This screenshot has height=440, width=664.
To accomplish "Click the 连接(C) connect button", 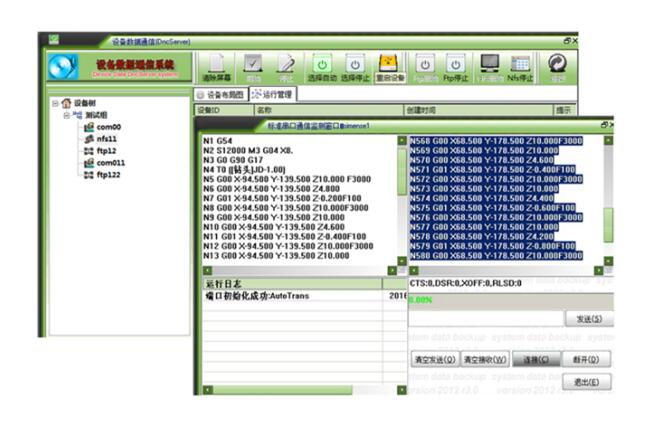I will click(536, 360).
